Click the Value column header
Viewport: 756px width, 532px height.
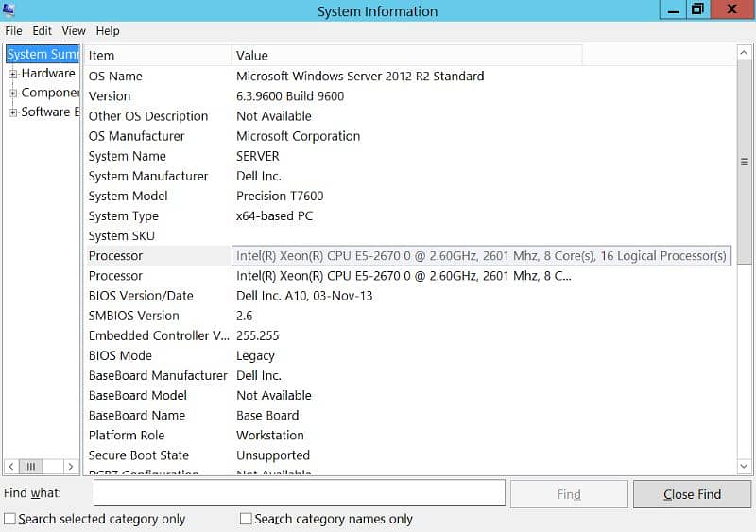407,56
